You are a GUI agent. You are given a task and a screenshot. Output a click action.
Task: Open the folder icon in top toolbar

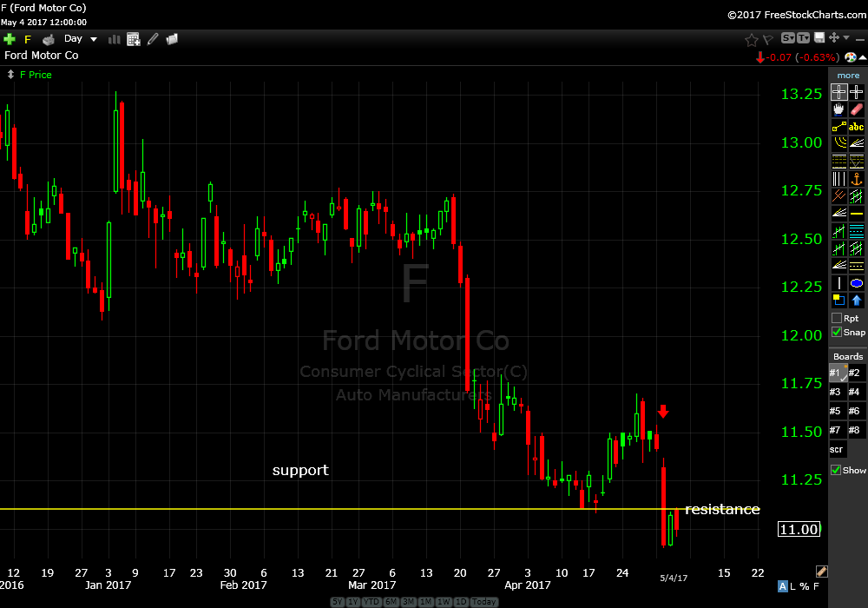coord(172,39)
